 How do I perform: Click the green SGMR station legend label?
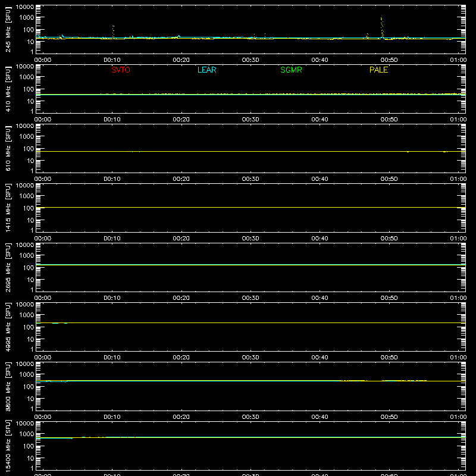click(x=291, y=70)
